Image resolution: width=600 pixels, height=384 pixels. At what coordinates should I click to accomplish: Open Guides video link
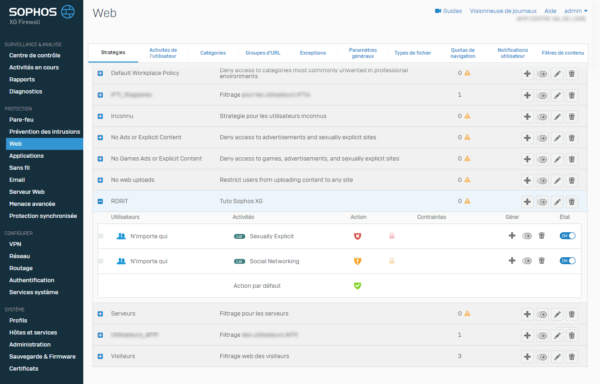(448, 11)
